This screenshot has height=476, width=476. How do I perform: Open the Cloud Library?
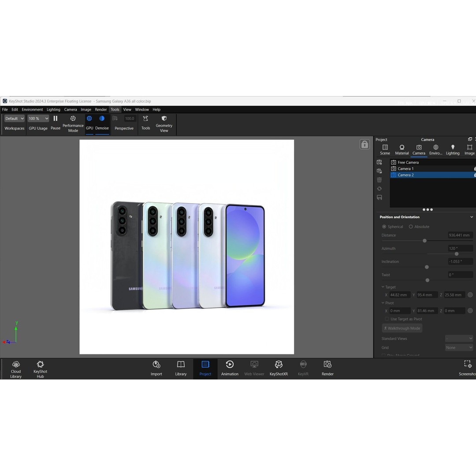pyautogui.click(x=16, y=369)
